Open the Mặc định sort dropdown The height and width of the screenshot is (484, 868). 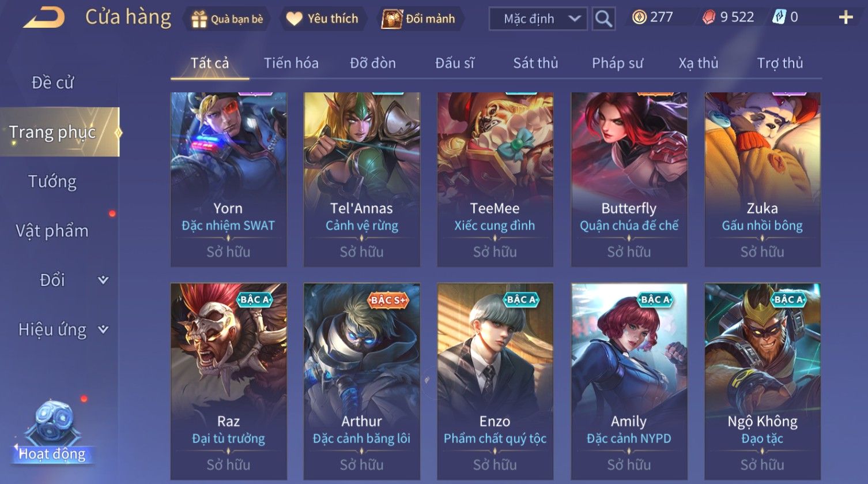pos(538,18)
